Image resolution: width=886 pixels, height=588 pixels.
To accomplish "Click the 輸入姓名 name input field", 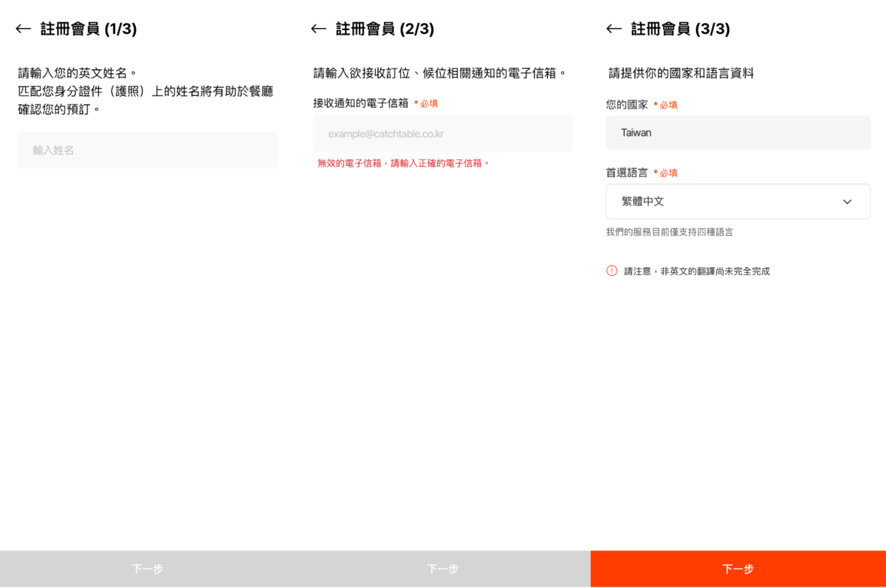I will tap(148, 151).
